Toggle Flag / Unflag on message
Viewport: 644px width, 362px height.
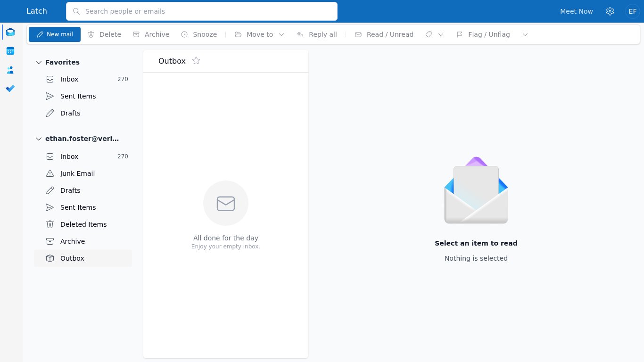[x=483, y=34]
